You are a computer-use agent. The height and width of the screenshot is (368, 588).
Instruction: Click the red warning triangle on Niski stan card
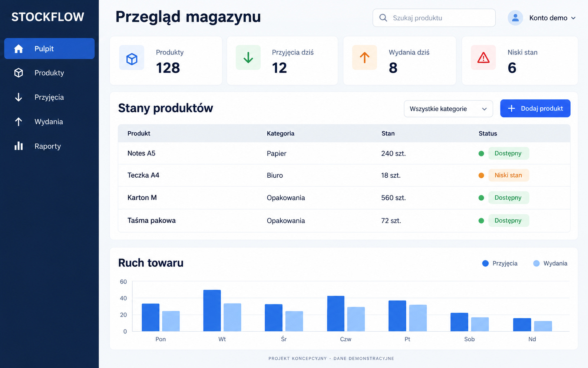pyautogui.click(x=483, y=58)
